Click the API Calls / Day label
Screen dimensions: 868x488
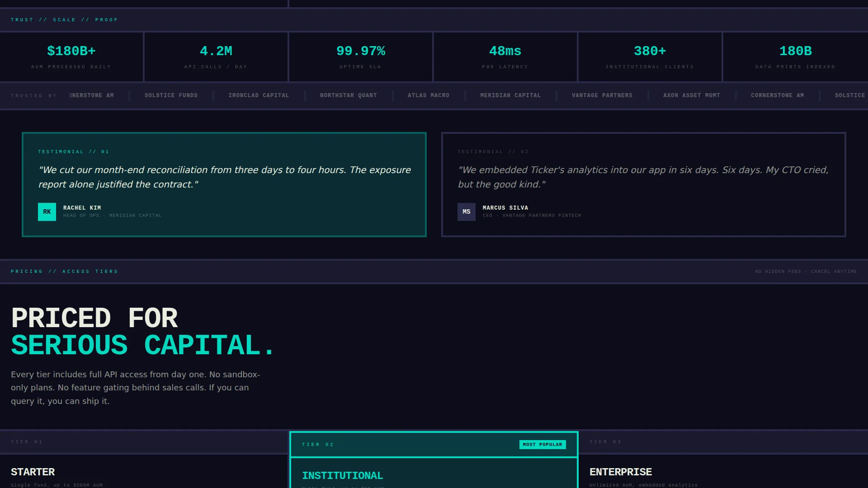pyautogui.click(x=216, y=67)
